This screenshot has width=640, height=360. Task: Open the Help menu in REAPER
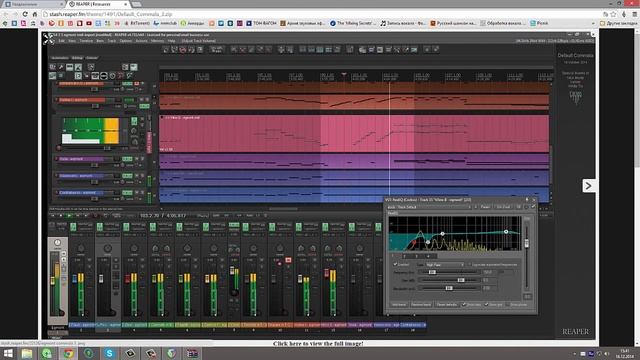click(172, 41)
